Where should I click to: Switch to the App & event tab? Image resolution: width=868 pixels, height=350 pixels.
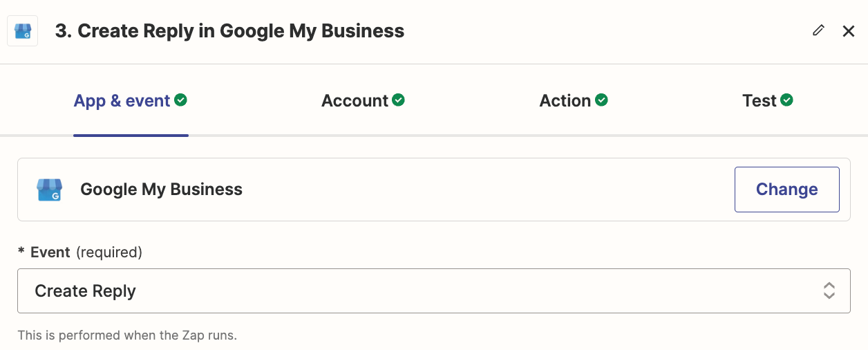pos(122,101)
